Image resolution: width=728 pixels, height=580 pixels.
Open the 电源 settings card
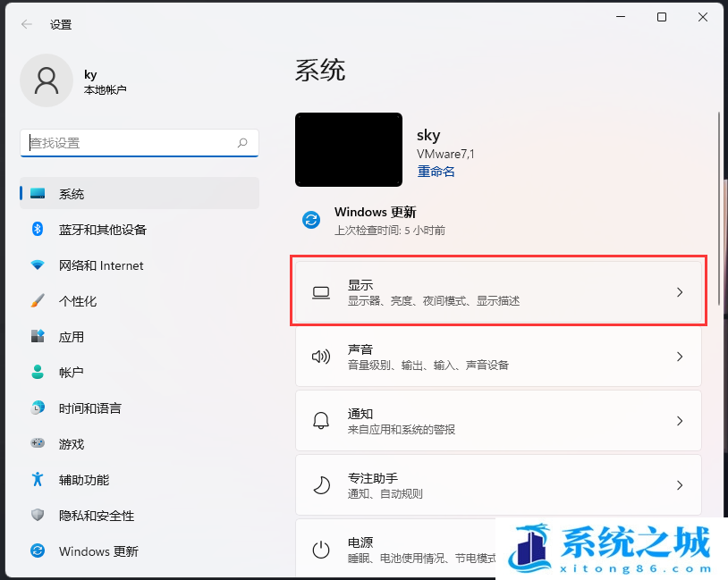498,548
